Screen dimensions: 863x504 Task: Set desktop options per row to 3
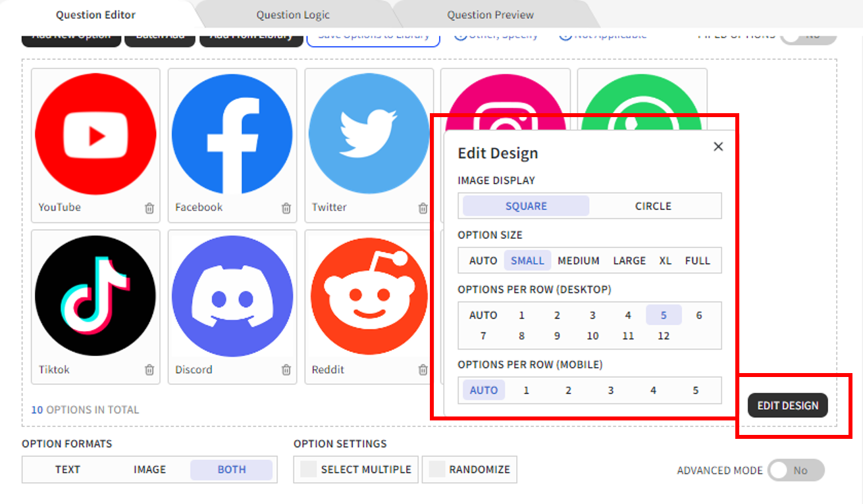pyautogui.click(x=592, y=315)
